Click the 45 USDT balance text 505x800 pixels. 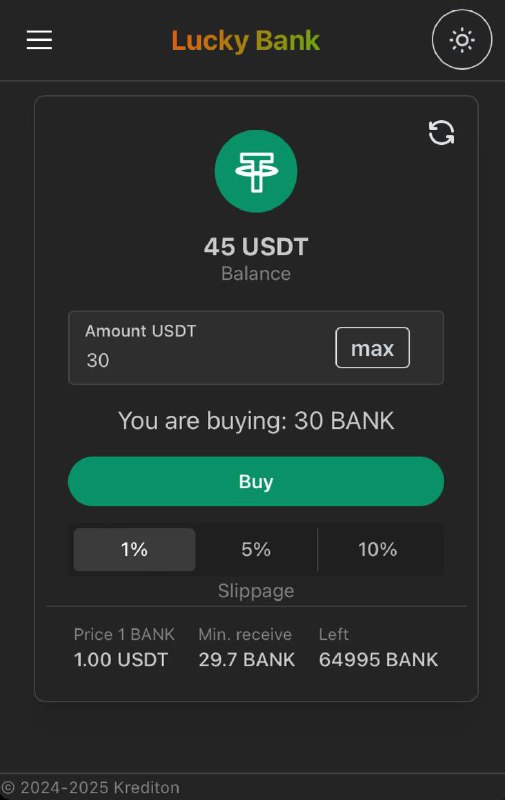pyautogui.click(x=256, y=247)
